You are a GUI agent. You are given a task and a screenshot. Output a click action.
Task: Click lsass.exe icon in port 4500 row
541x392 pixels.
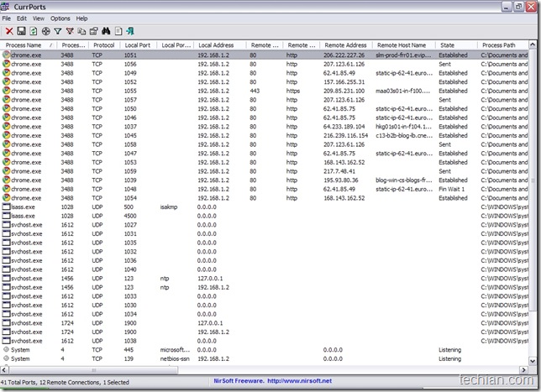pos(6,216)
